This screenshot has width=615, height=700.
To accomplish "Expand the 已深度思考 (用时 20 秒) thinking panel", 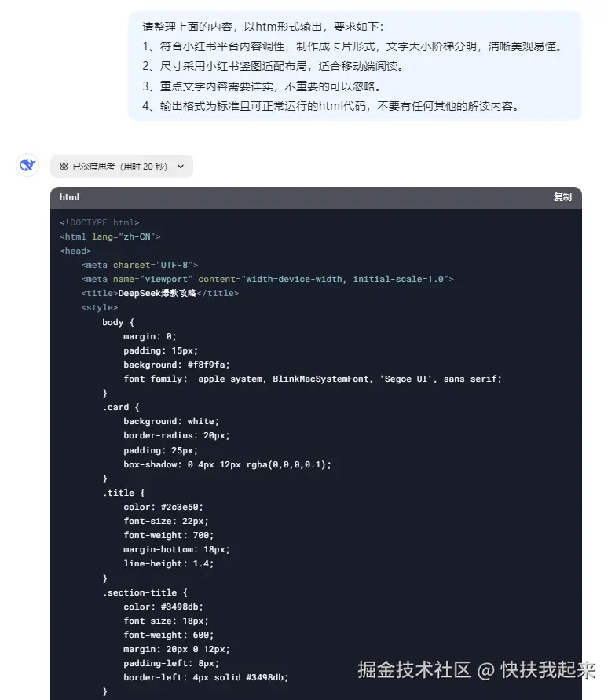I will point(119,167).
